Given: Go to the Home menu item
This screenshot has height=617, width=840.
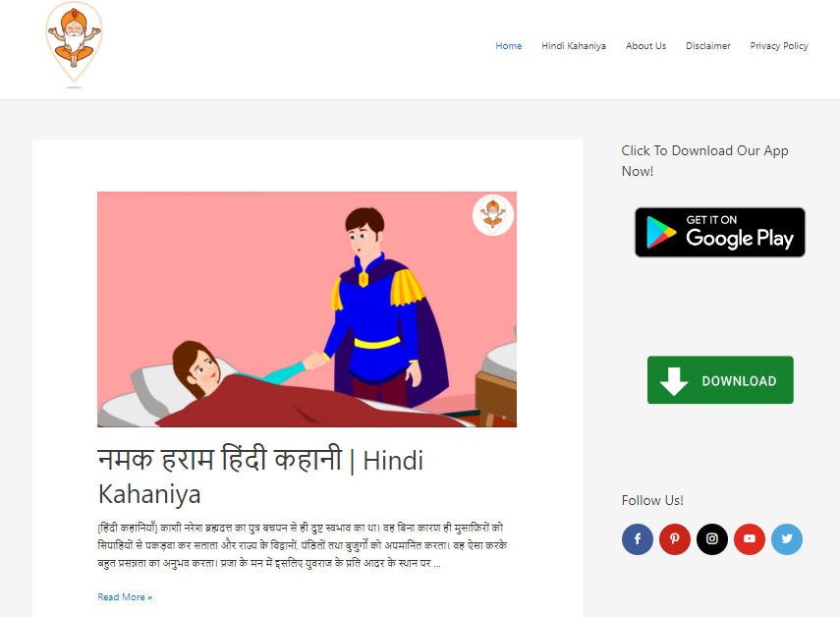Looking at the screenshot, I should point(508,46).
